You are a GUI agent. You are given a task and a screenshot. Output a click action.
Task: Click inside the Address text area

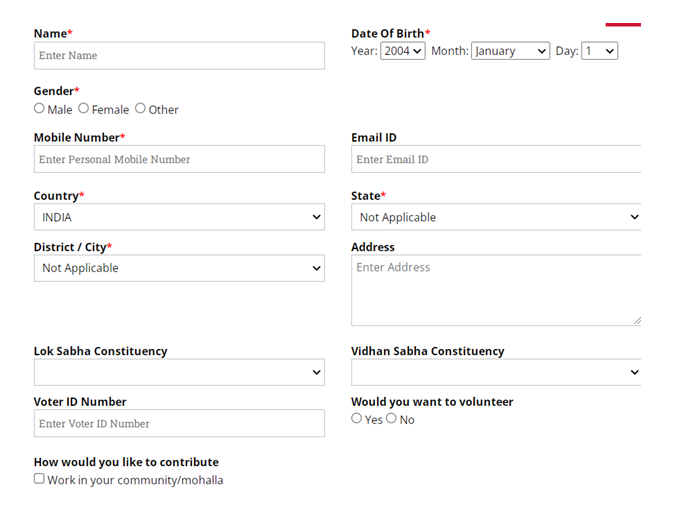[496, 290]
